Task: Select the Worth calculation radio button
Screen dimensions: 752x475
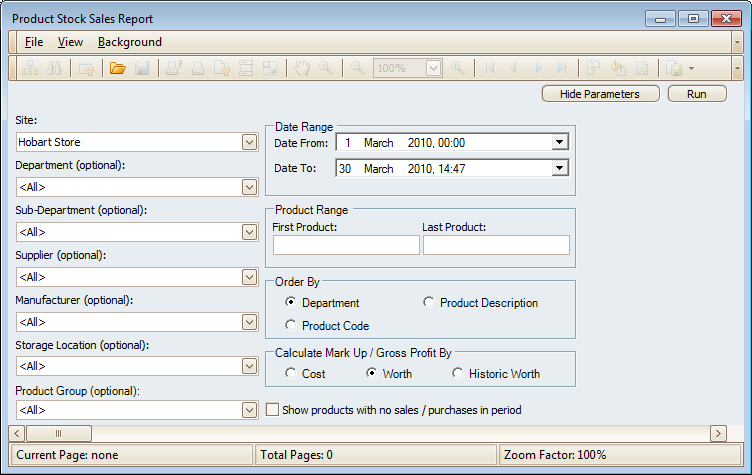Action: [x=371, y=373]
